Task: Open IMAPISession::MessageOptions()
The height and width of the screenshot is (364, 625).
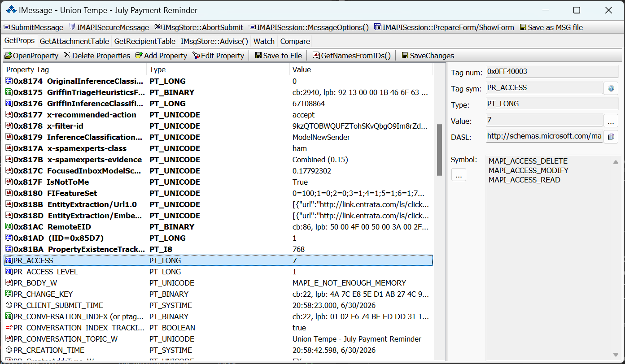Action: tap(309, 27)
